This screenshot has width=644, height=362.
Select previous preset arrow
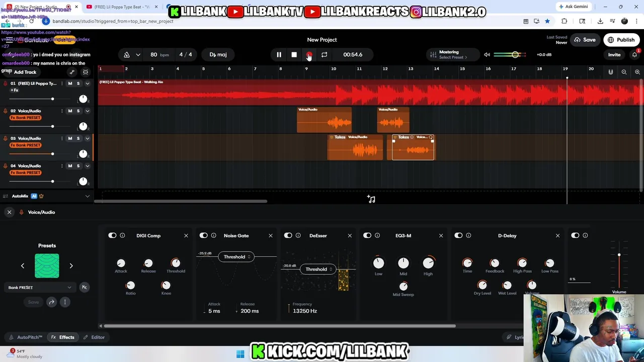click(22, 265)
